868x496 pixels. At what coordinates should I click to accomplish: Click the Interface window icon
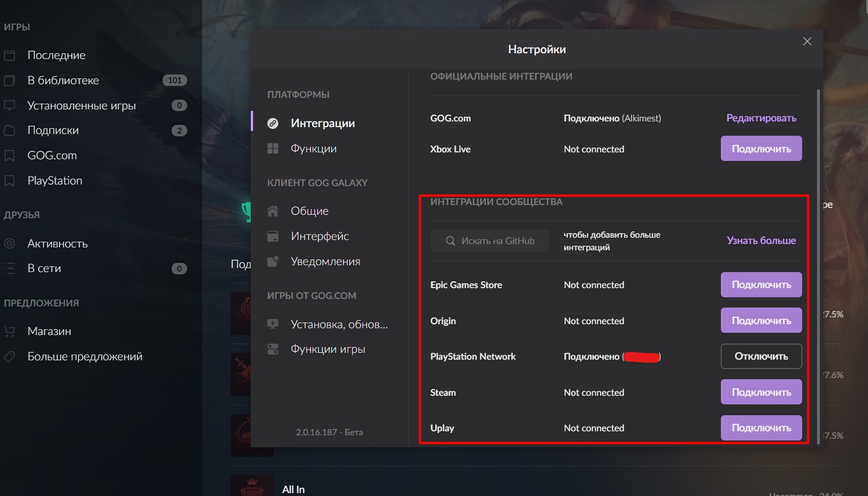[273, 237]
